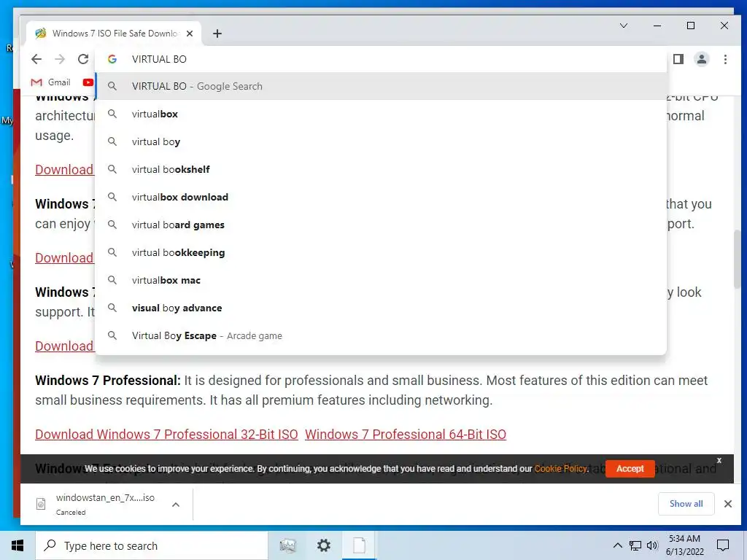Open Chrome three-dot menu
Image resolution: width=747 pixels, height=560 pixels.
[725, 59]
